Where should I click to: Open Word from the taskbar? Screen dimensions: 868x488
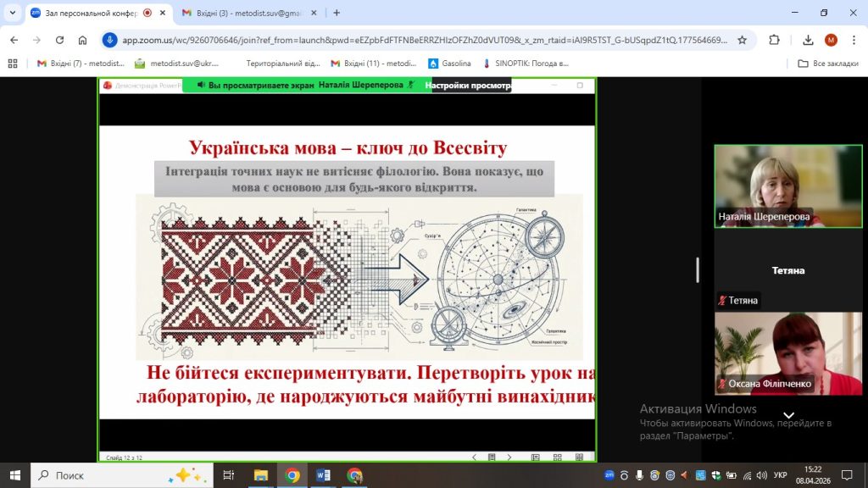point(323,475)
